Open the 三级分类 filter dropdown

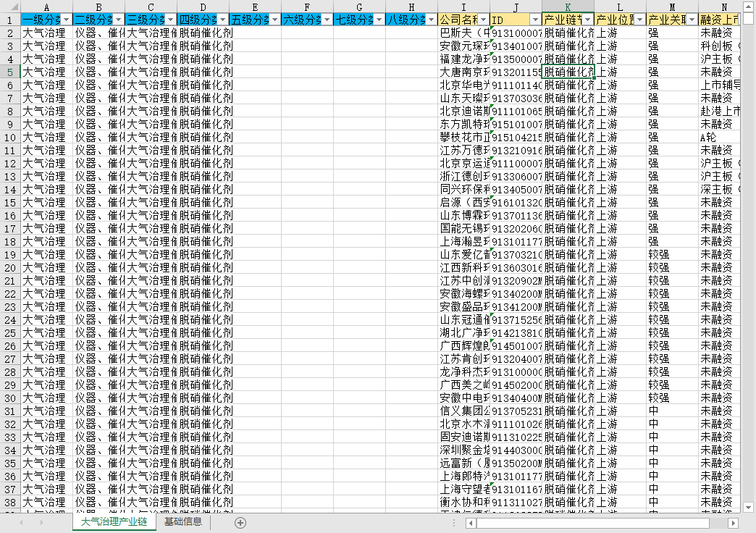(x=171, y=20)
